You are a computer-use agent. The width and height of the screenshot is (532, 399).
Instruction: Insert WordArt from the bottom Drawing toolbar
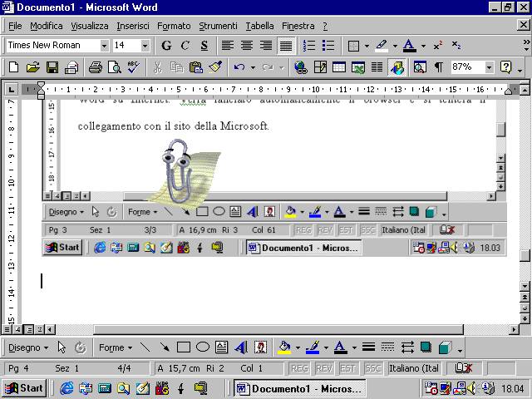pyautogui.click(x=241, y=347)
